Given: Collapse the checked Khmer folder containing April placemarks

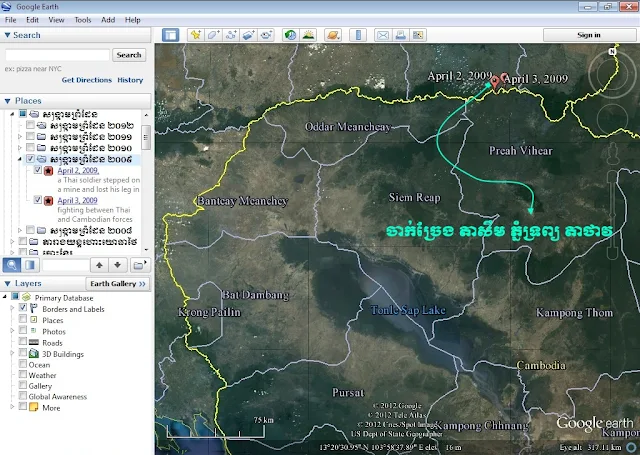Looking at the screenshot, I should 20,159.
